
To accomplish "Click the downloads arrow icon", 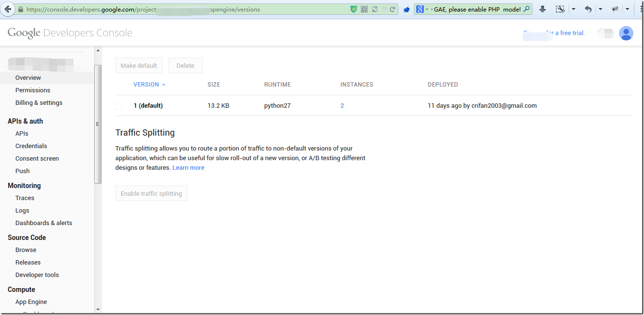I will pos(543,9).
